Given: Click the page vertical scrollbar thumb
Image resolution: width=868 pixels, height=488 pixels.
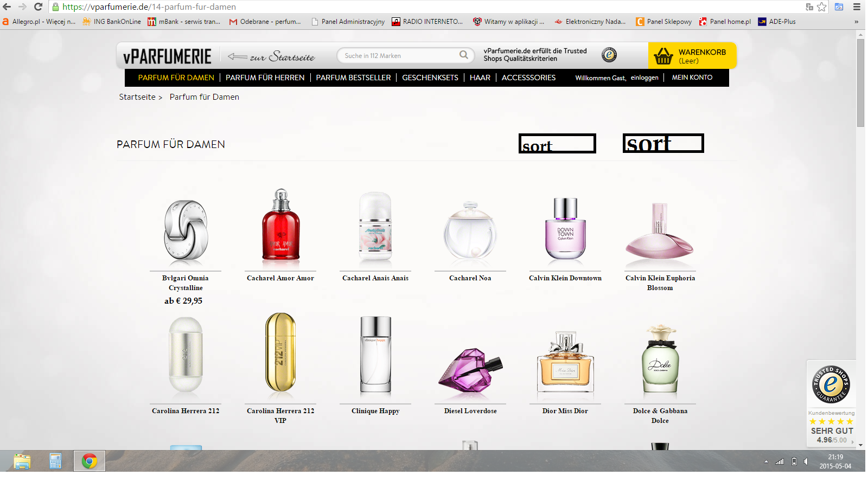Looking at the screenshot, I should pos(860,83).
